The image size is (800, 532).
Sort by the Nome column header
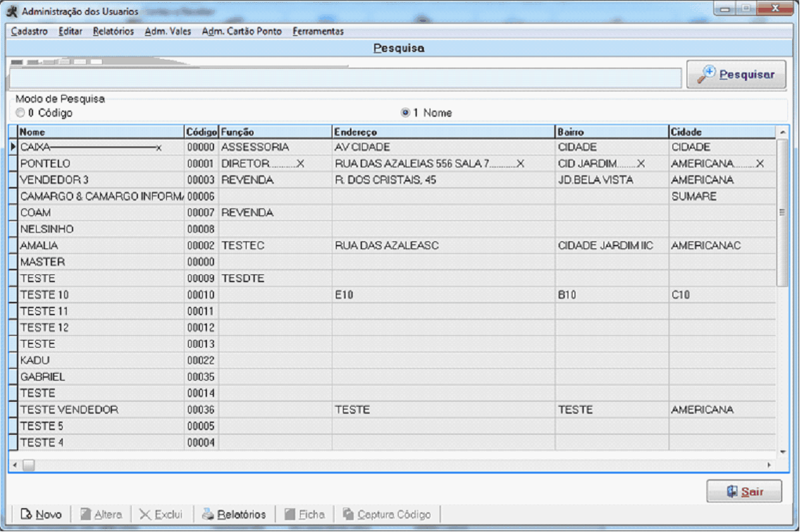coord(99,132)
